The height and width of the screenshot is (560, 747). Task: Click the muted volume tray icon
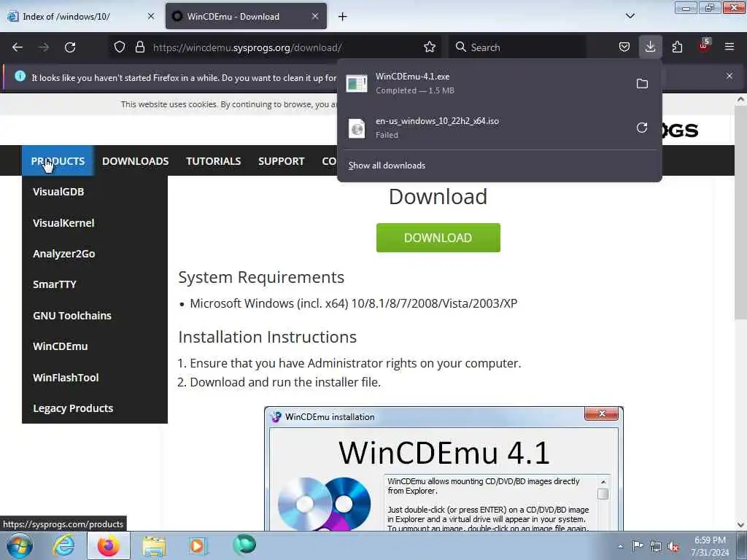click(673, 547)
